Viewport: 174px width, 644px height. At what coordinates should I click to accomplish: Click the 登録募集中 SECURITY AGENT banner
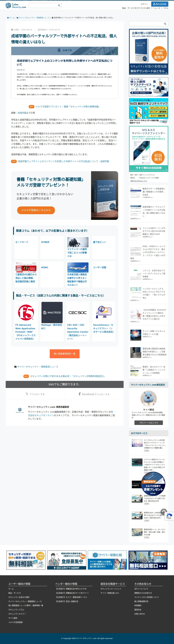(67, 560)
